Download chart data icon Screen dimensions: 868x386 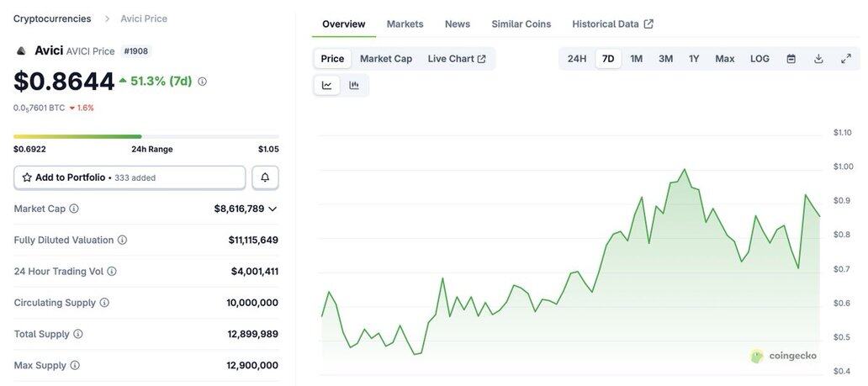[818, 59]
